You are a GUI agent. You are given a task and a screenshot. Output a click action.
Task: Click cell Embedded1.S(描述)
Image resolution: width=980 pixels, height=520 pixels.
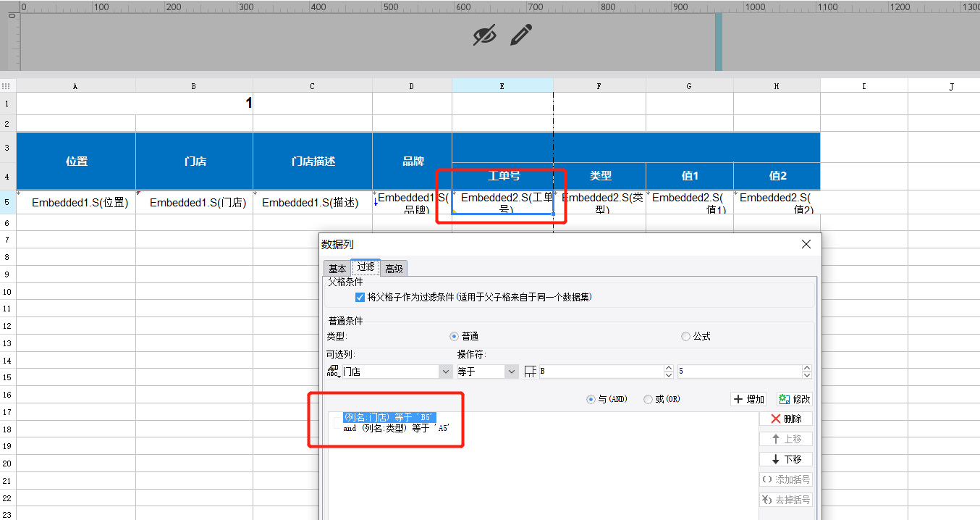[x=313, y=202]
